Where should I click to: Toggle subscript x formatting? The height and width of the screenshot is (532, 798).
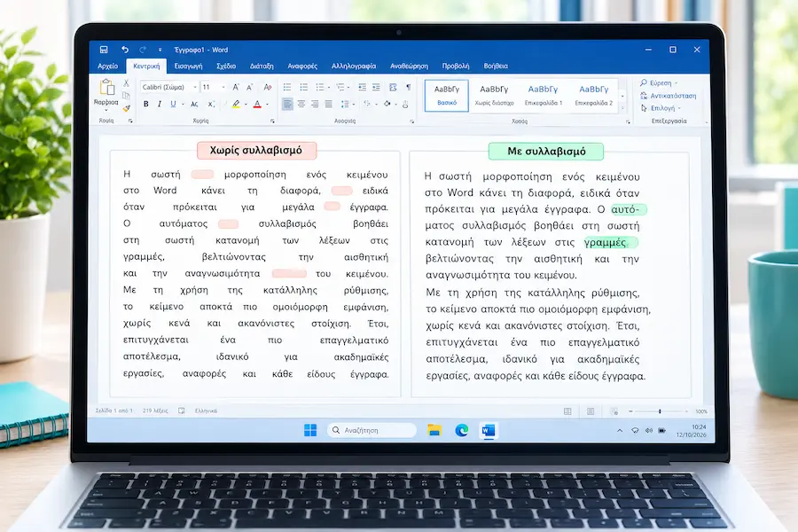(211, 104)
